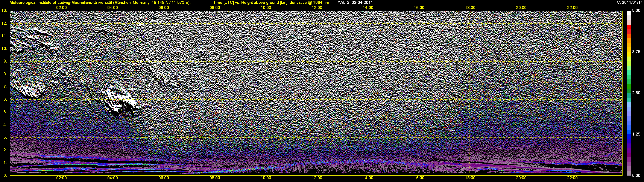Image resolution: width=644 pixels, height=182 pixels.
Task: Click the 3. height axis label
Action: [x=5, y=137]
